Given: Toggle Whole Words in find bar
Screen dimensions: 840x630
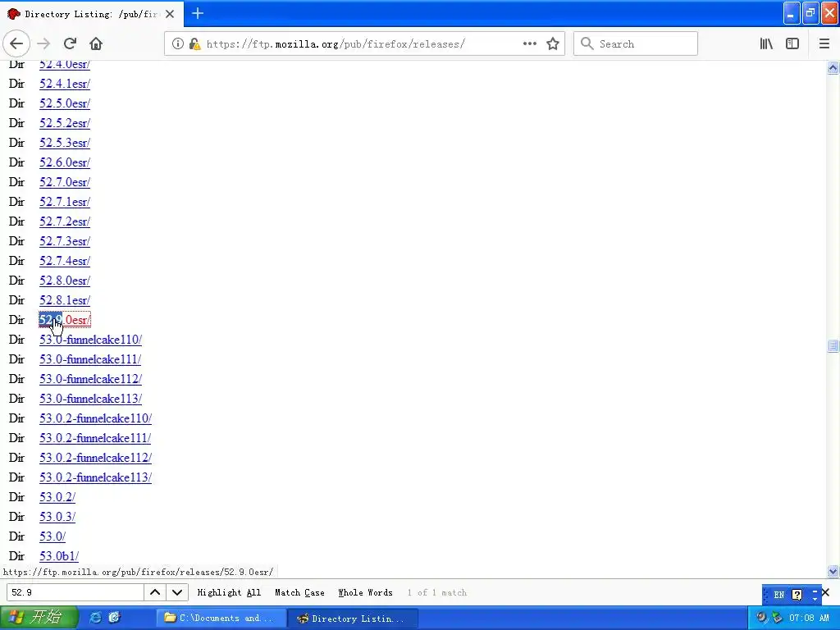Looking at the screenshot, I should point(365,592).
